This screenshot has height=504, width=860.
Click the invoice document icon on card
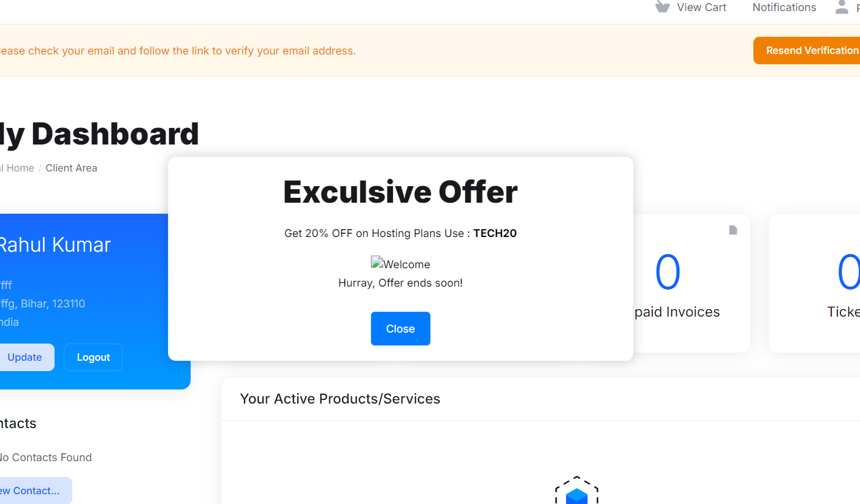[x=733, y=230]
